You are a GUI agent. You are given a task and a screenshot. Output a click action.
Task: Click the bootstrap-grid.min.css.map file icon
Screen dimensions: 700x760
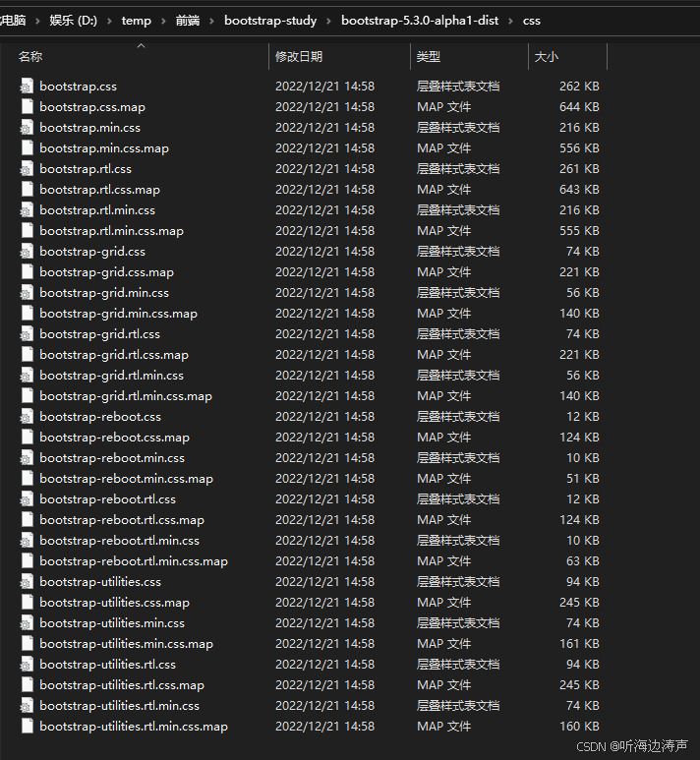tap(28, 313)
